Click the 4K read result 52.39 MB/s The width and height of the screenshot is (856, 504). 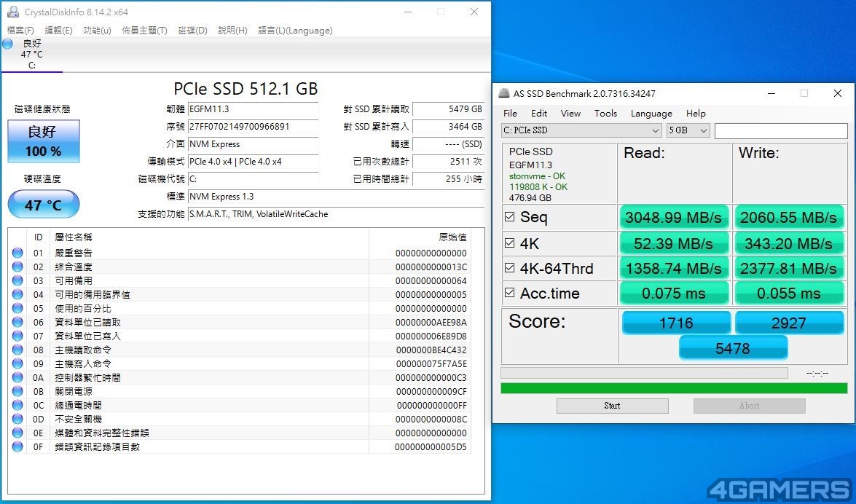click(x=674, y=243)
